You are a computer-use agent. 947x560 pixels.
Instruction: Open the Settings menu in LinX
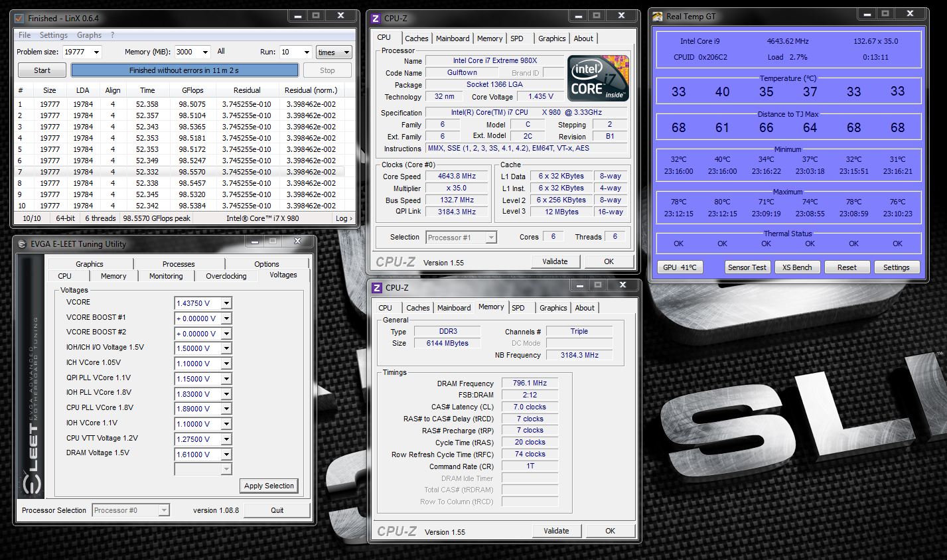(54, 35)
